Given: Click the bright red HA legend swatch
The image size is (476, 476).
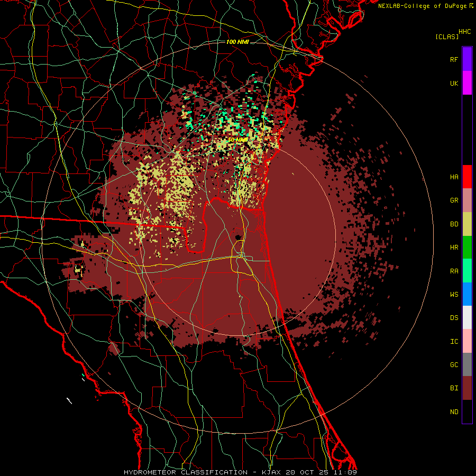Looking at the screenshot, I should tap(467, 177).
